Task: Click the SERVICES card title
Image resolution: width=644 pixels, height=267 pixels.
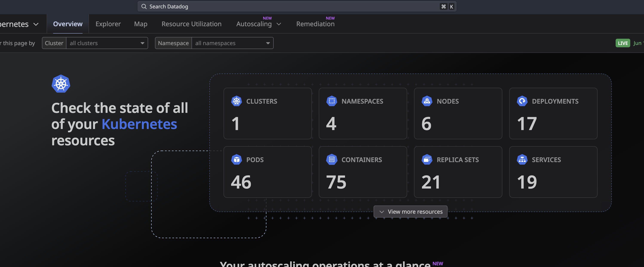Action: pyautogui.click(x=546, y=160)
